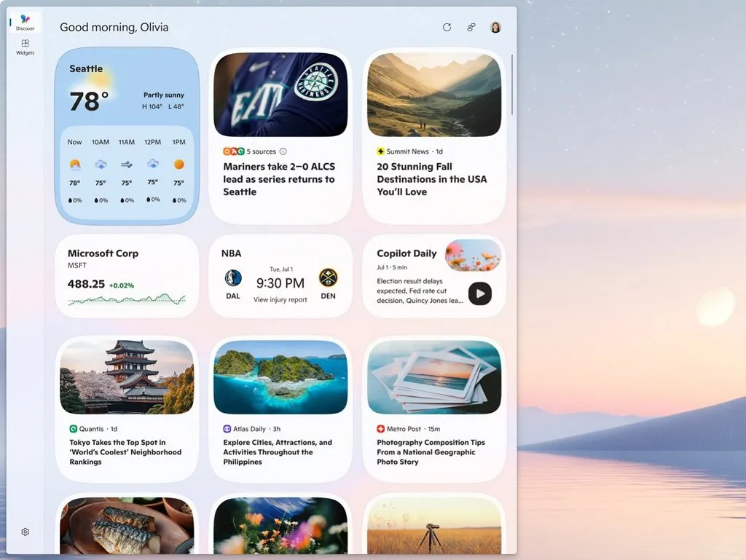
Task: Click the 5 sources publisher icons
Action: coord(234,151)
